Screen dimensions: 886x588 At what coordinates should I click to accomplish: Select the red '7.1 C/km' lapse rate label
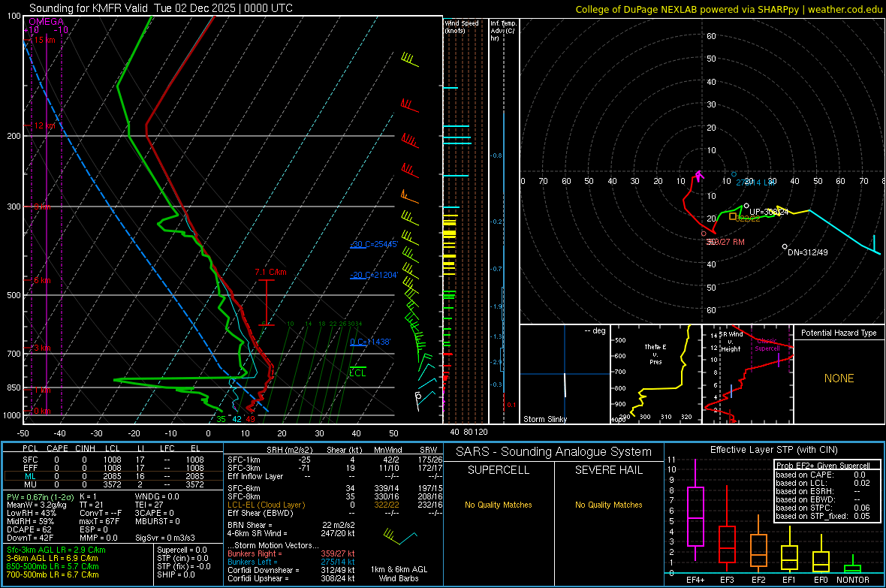(x=270, y=272)
